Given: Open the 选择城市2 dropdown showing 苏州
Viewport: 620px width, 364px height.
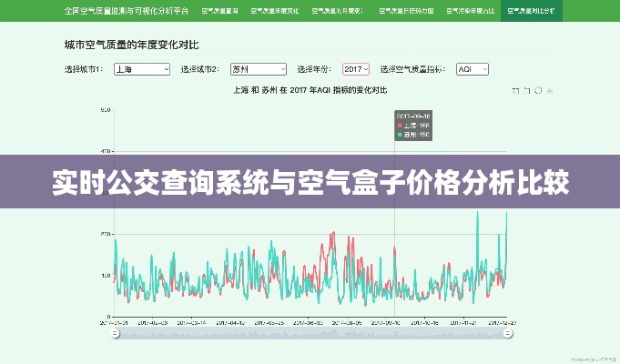Looking at the screenshot, I should 259,68.
